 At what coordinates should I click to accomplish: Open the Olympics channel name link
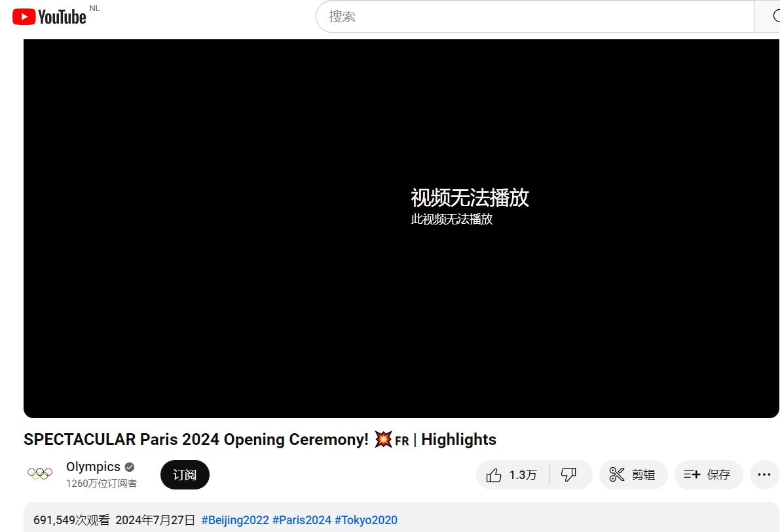coord(93,467)
